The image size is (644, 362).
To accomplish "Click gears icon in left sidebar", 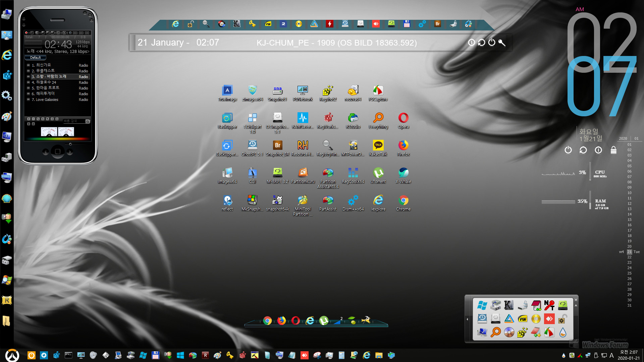I will click(7, 96).
